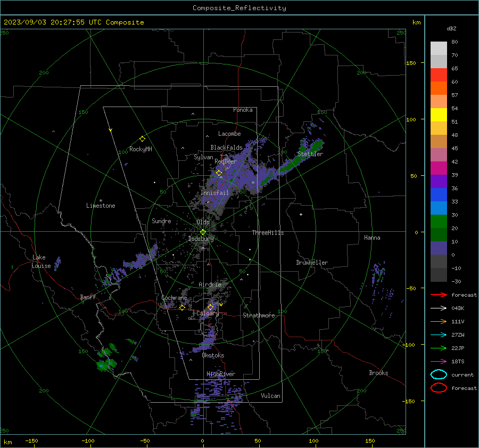The width and height of the screenshot is (479, 448).
Task: Click the ThreeHills label
Action: [x=268, y=233]
